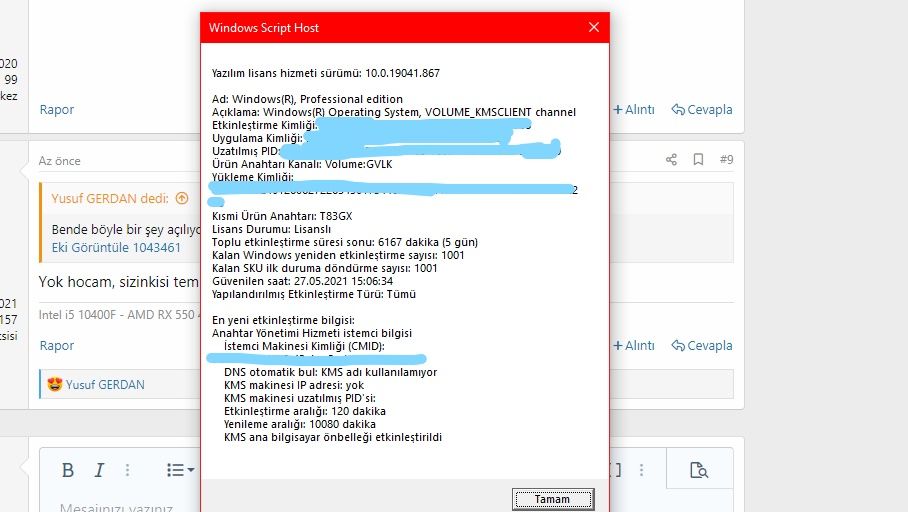
Task: Click 'Yenileme aralığı: 10080 dakika' text
Action: tap(299, 424)
